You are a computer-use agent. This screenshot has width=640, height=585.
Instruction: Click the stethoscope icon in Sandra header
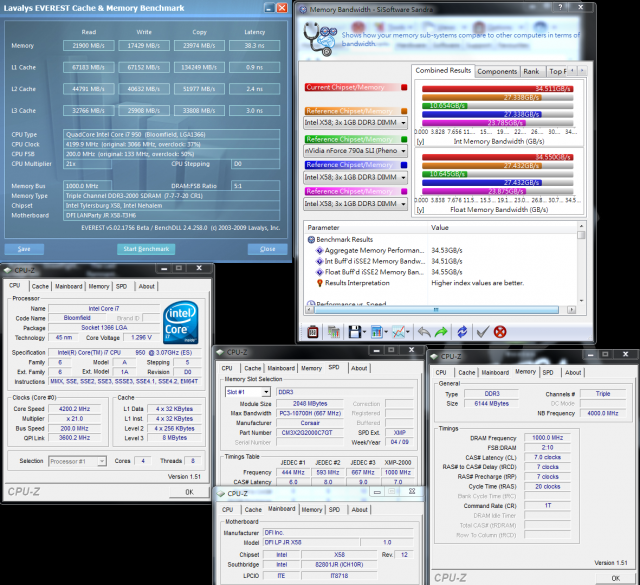320,39
